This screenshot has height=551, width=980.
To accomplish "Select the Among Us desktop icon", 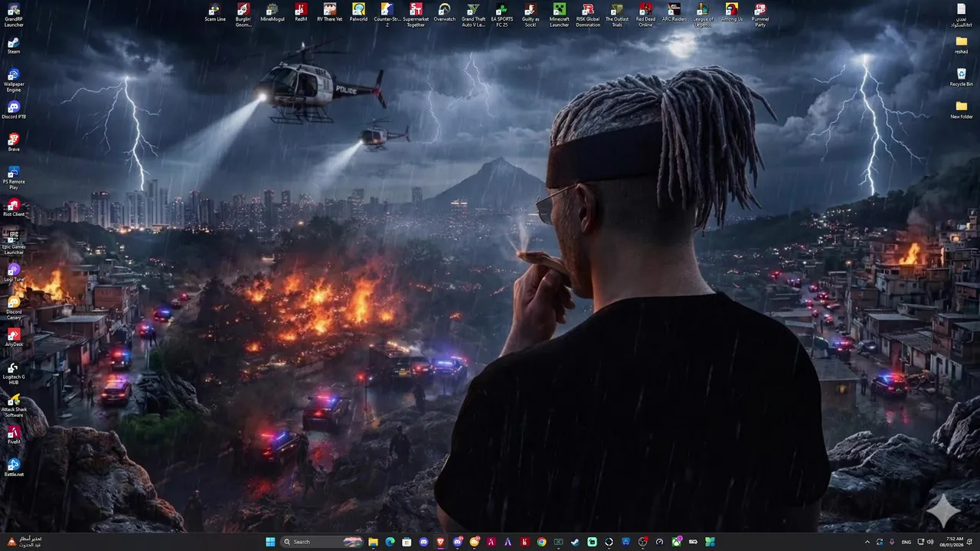I will 732,12.
